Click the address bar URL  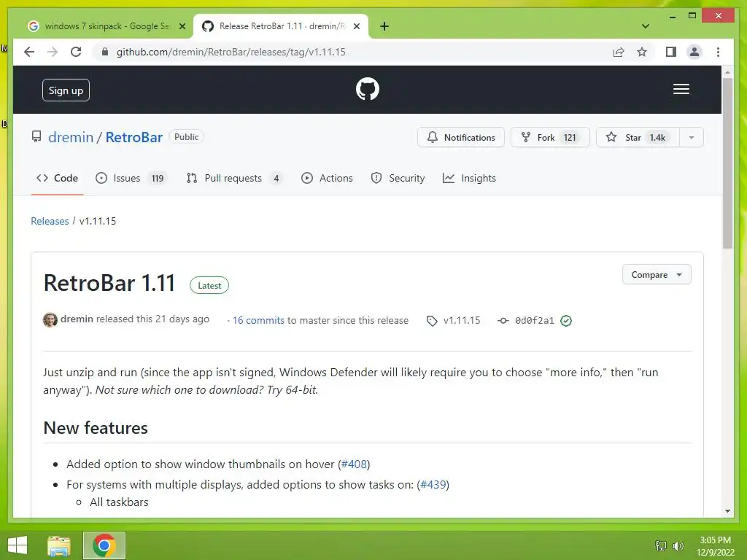coord(231,52)
